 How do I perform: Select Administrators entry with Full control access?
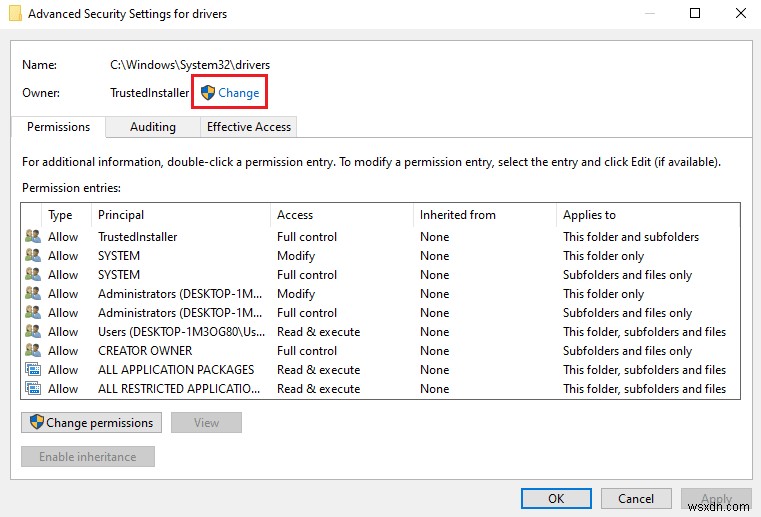click(x=380, y=312)
